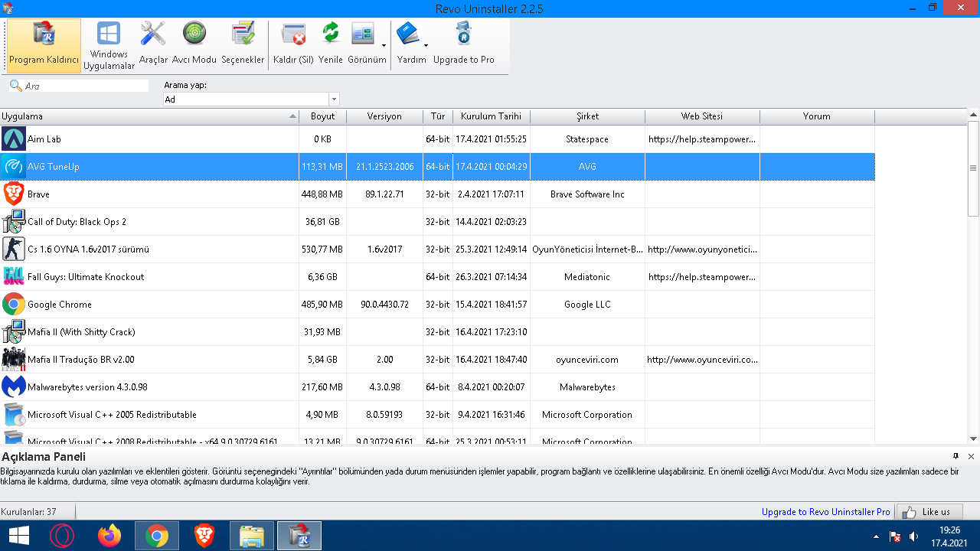
Task: Select Malwarebytes version 4.3.0.98 text
Action: 87,387
